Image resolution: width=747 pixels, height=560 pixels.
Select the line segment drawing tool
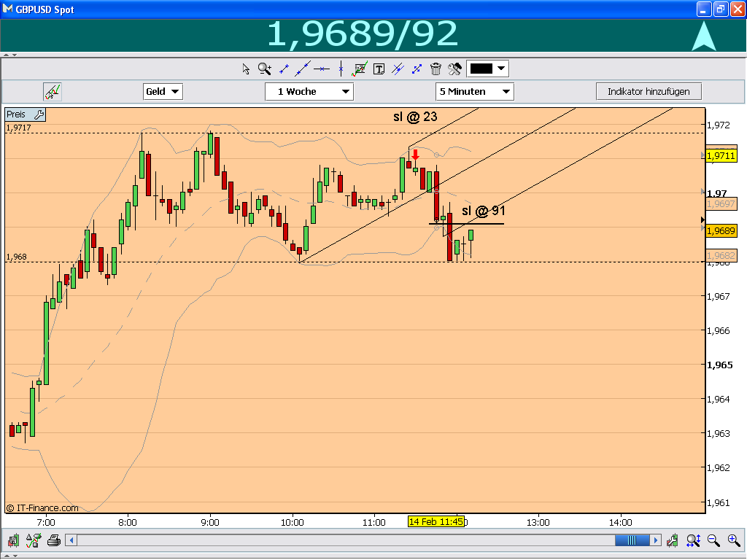284,69
